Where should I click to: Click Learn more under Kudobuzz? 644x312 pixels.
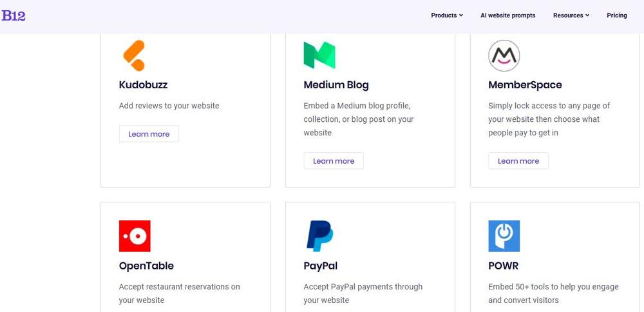[149, 134]
